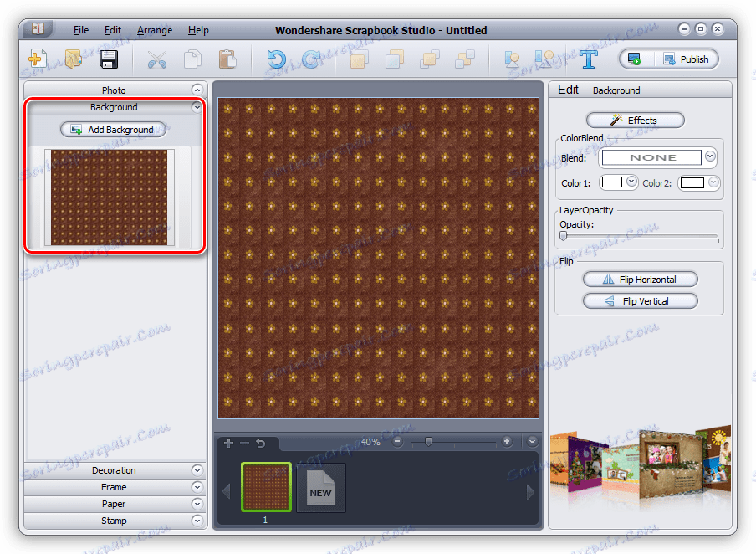Open the Color2 dropdown arrow
This screenshot has width=756, height=554.
point(713,182)
